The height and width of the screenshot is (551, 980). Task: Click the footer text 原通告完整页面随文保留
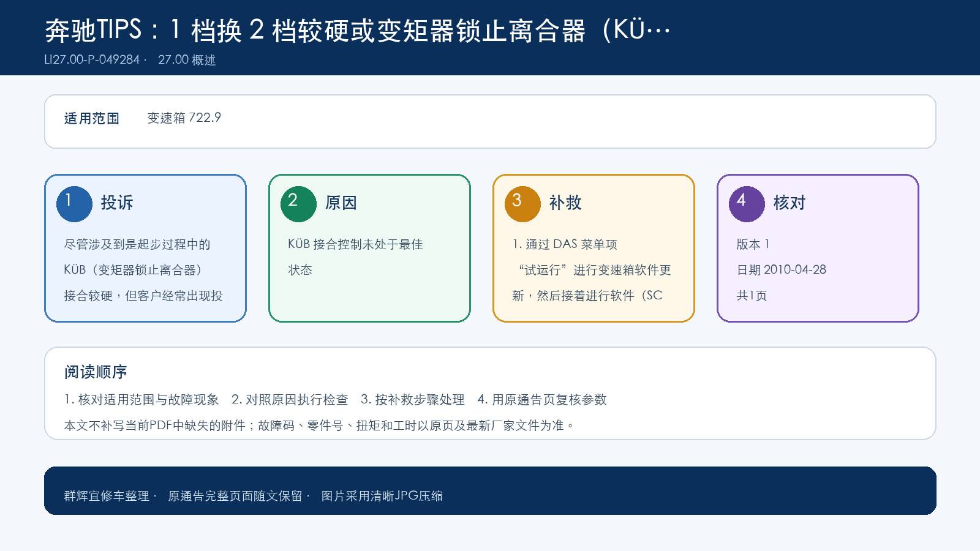click(236, 496)
